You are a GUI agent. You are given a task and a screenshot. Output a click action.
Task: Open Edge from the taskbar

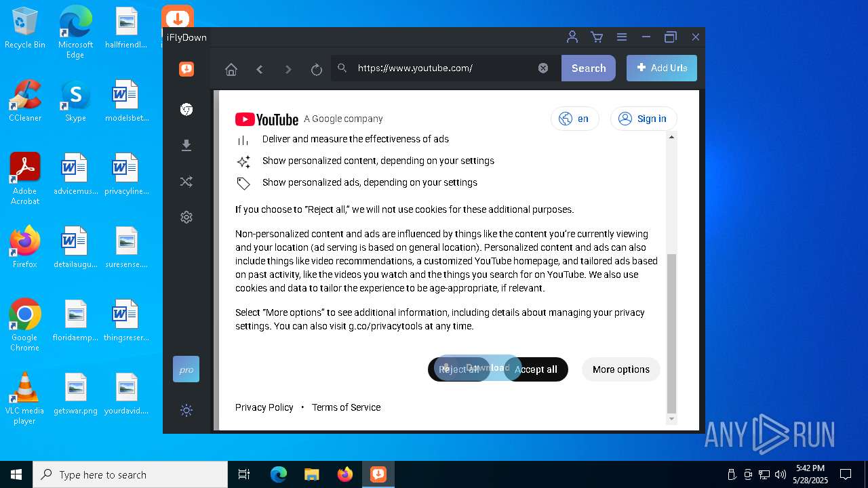point(279,474)
